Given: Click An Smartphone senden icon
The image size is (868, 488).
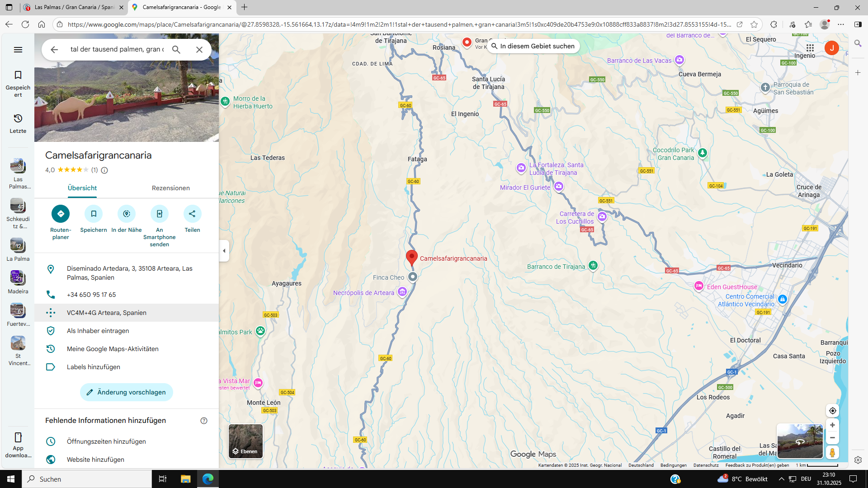Looking at the screenshot, I should click(x=160, y=214).
